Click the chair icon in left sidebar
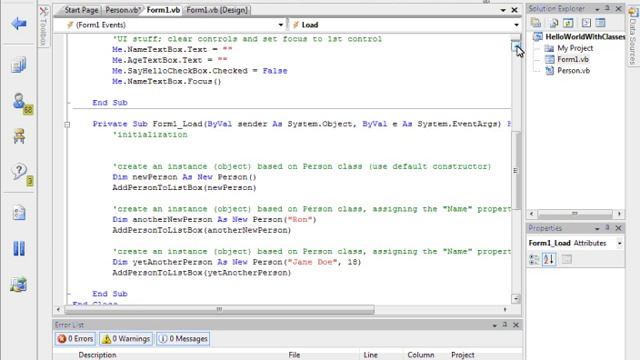The image size is (640, 360). [19, 136]
